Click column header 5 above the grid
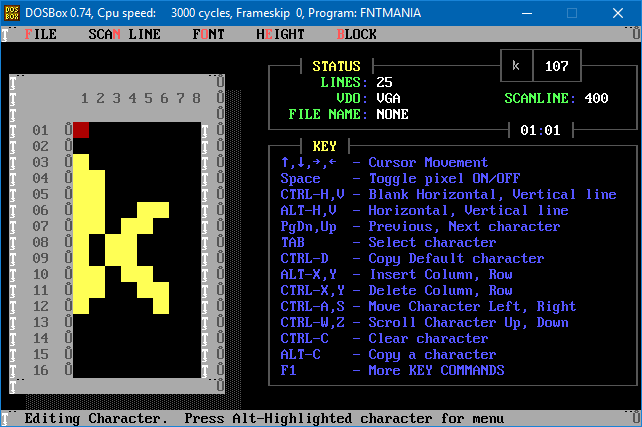The width and height of the screenshot is (642, 427). click(x=147, y=98)
